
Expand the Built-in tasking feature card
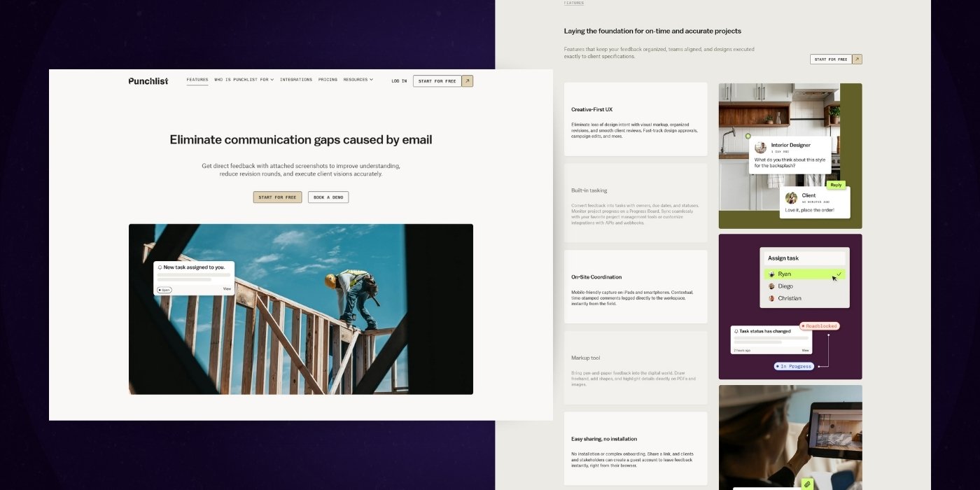[x=636, y=203]
